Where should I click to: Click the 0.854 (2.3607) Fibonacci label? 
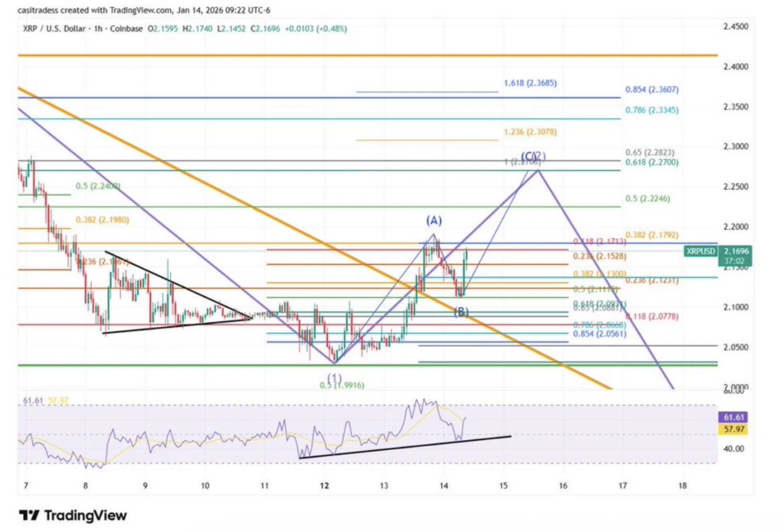[652, 90]
